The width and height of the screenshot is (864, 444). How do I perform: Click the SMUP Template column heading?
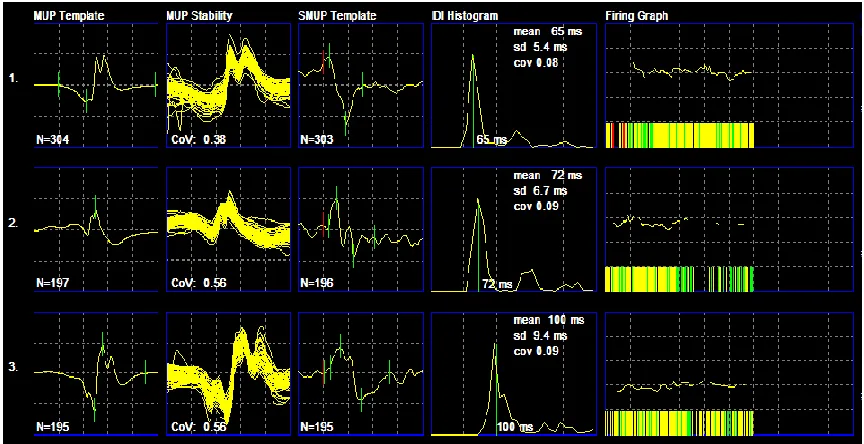click(x=337, y=16)
